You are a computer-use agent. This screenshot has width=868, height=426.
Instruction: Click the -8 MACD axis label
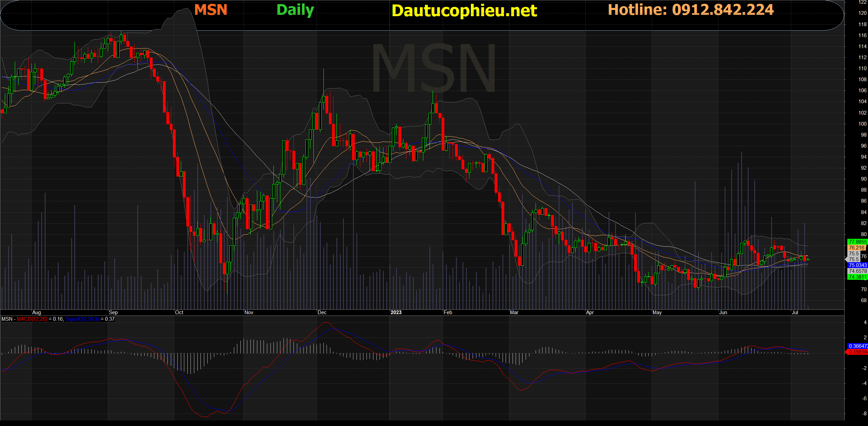[x=864, y=414]
